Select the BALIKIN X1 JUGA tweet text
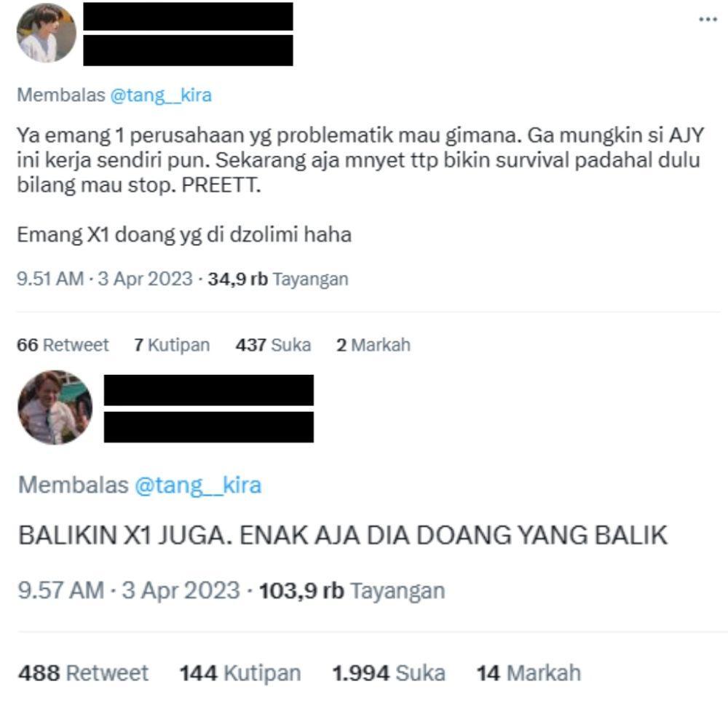This screenshot has width=728, height=711. [343, 535]
